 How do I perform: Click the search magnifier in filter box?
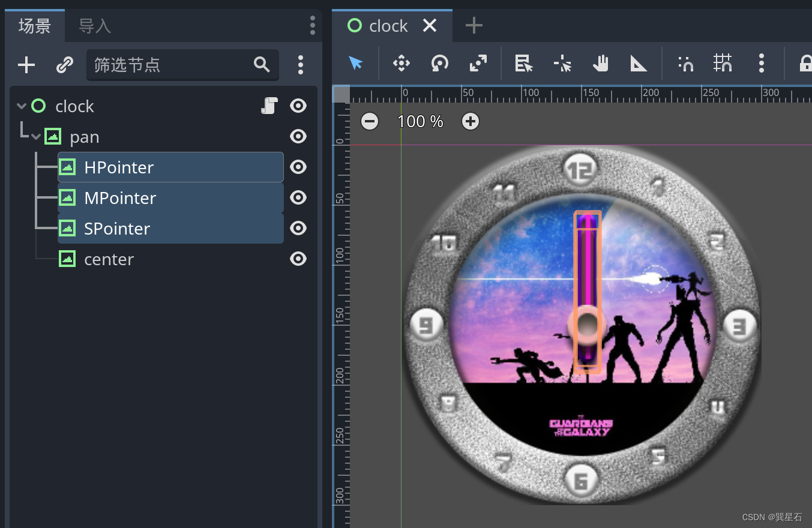[262, 64]
